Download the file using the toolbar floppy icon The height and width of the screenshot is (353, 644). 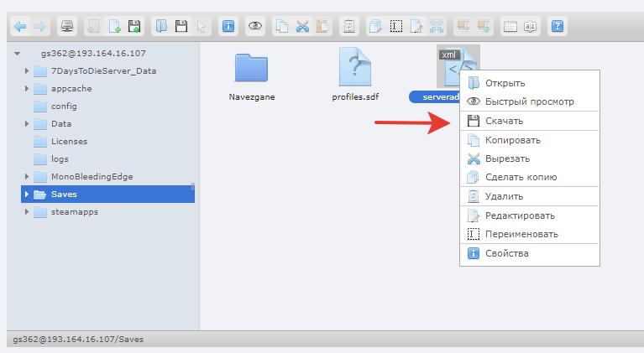[x=181, y=27]
